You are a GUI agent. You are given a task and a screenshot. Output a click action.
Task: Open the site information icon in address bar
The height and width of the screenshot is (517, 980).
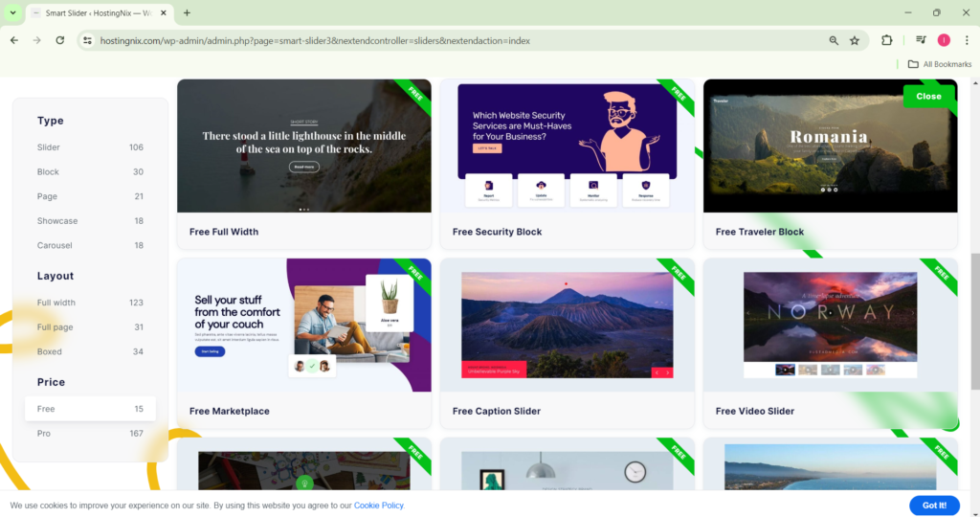tap(87, 40)
